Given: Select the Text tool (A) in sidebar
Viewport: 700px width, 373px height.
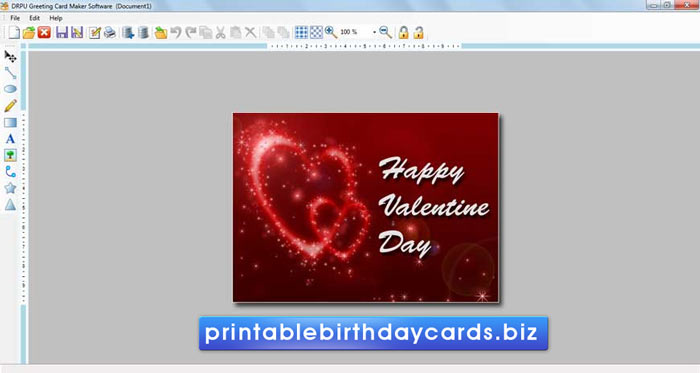Looking at the screenshot, I should click(10, 139).
